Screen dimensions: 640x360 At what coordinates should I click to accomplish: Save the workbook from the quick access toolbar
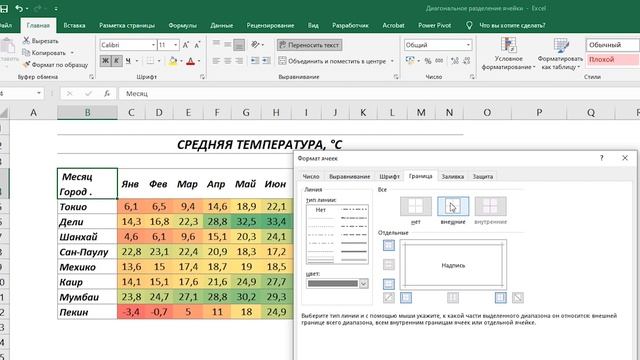pos(4,8)
